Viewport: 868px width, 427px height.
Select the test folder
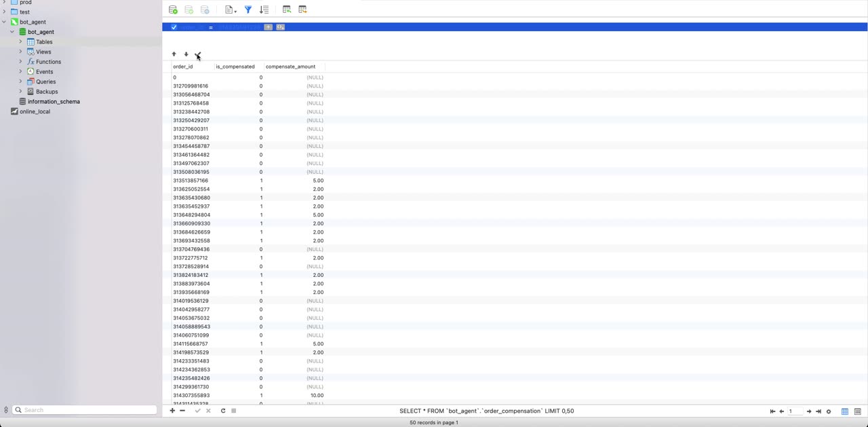[x=24, y=12]
